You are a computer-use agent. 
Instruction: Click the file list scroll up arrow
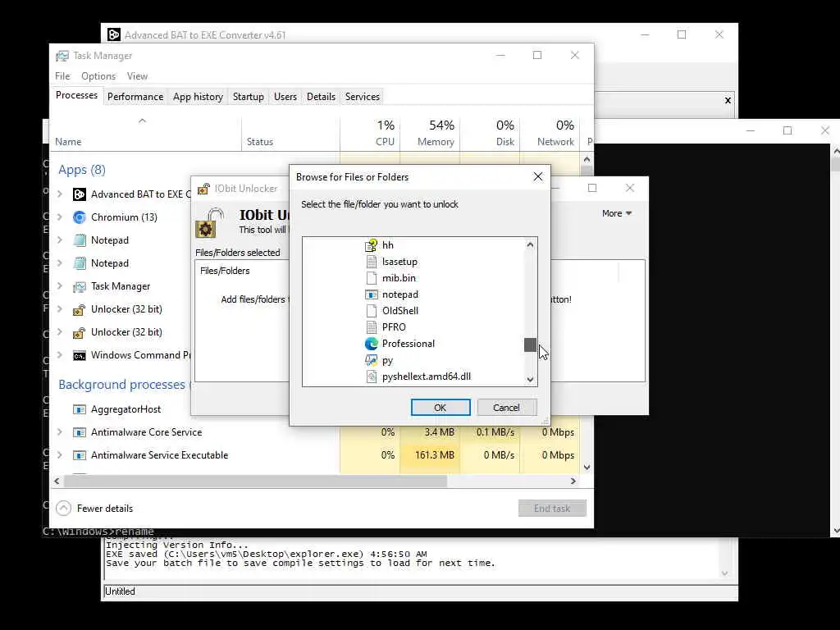point(531,244)
